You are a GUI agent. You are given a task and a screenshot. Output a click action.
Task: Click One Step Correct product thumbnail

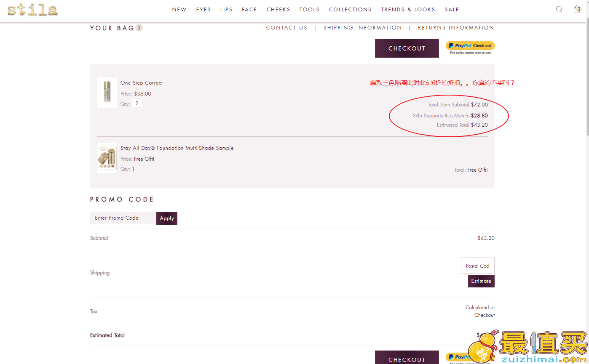[x=107, y=93]
